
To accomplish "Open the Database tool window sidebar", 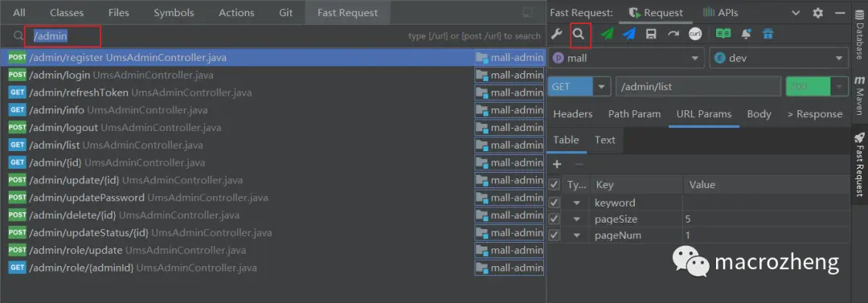I will point(859,35).
